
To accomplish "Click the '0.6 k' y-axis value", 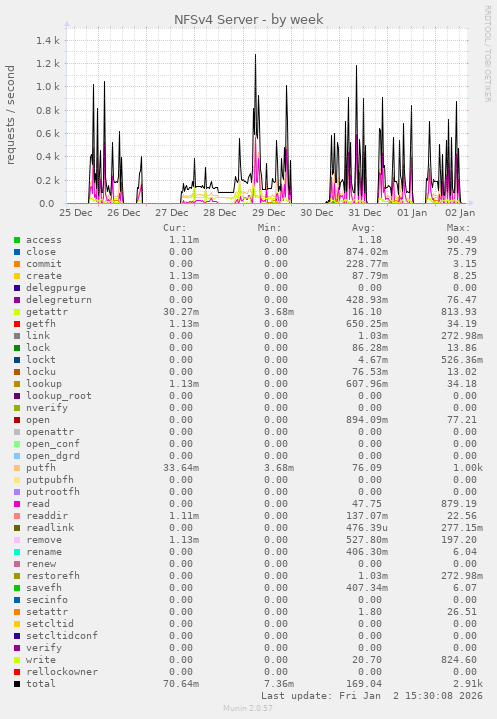I will (x=48, y=133).
